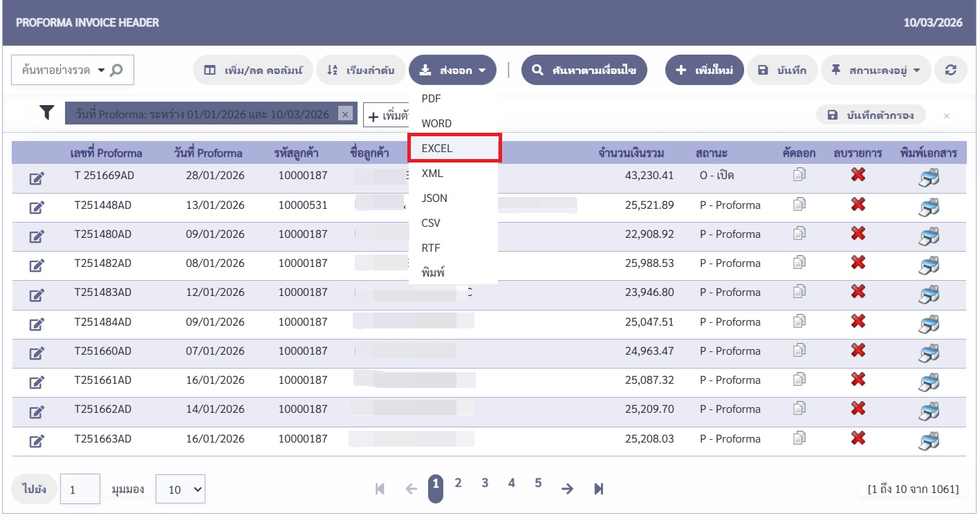Delete the T251480AD record with red X
Screen dimensions: 980x520
coord(858,234)
